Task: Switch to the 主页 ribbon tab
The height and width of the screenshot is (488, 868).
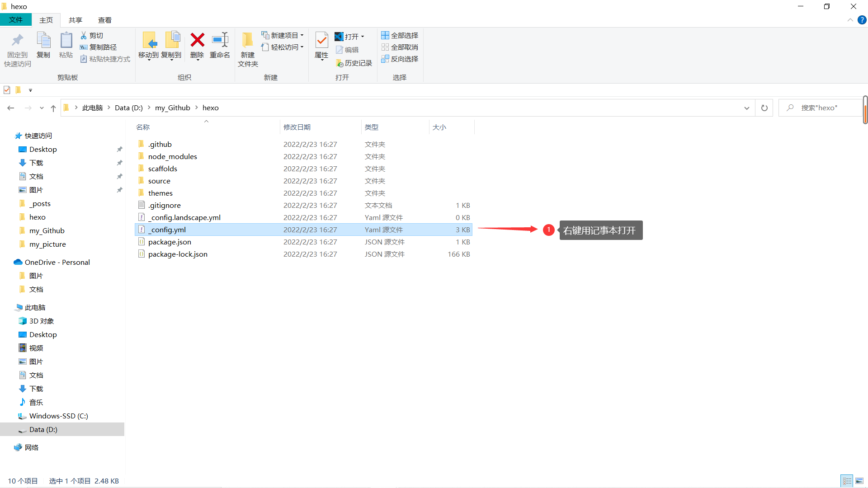Action: pos(46,20)
